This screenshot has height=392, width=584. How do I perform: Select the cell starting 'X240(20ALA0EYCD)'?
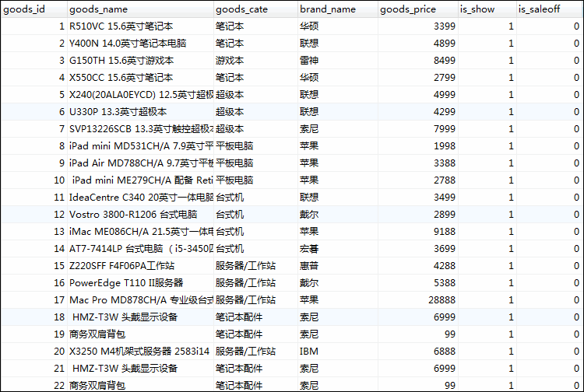(x=140, y=95)
